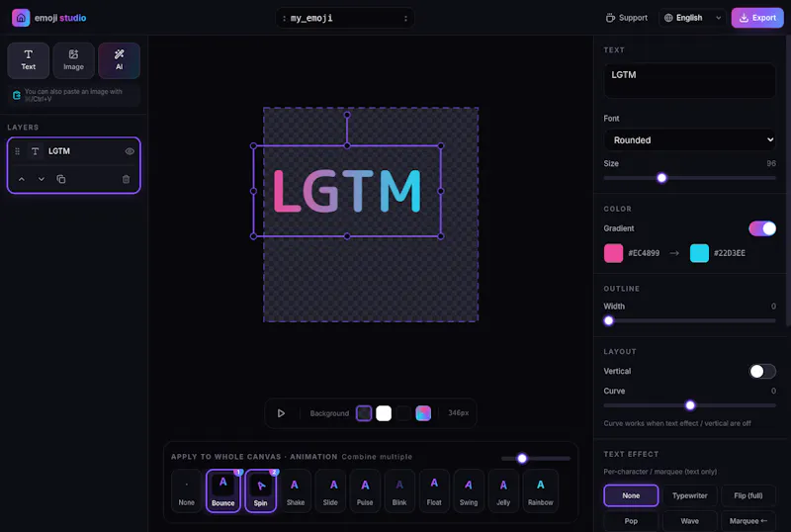Toggle the Spin animation
Screen dimensions: 791x532
(x=261, y=491)
